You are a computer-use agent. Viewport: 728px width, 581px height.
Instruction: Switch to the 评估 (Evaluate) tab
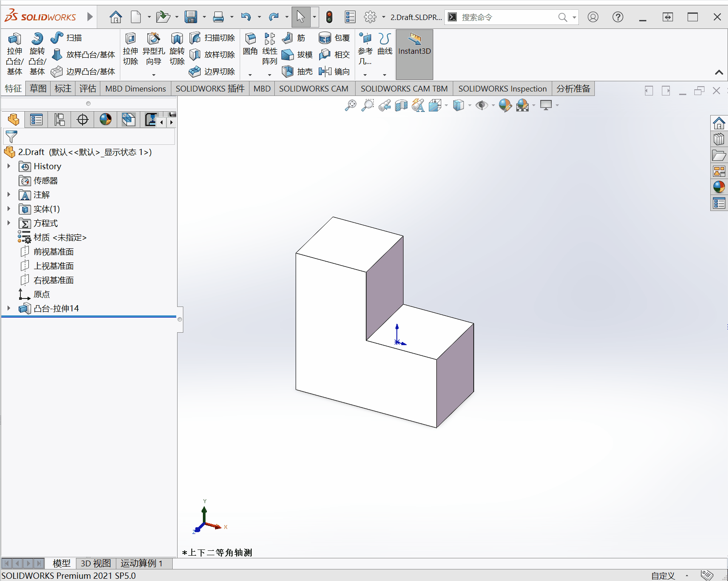tap(88, 88)
